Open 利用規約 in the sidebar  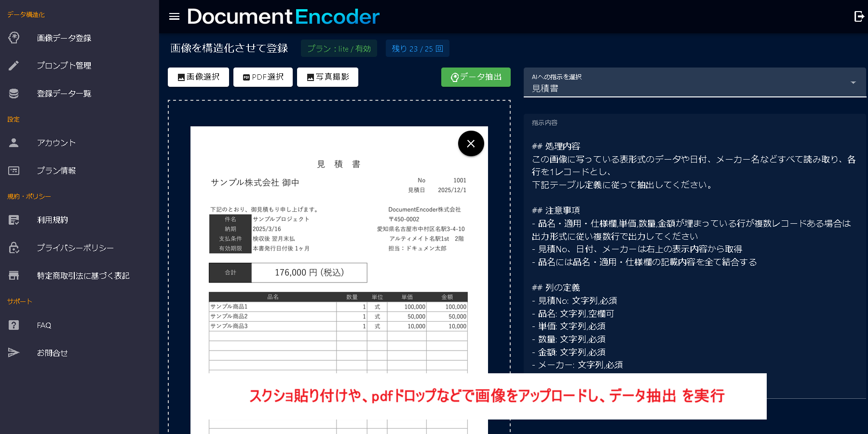click(x=53, y=220)
